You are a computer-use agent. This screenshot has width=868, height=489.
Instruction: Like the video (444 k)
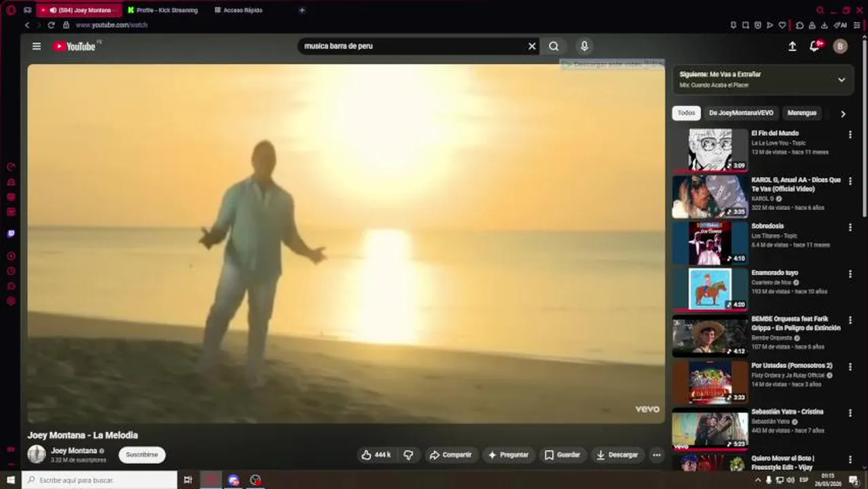pos(376,455)
